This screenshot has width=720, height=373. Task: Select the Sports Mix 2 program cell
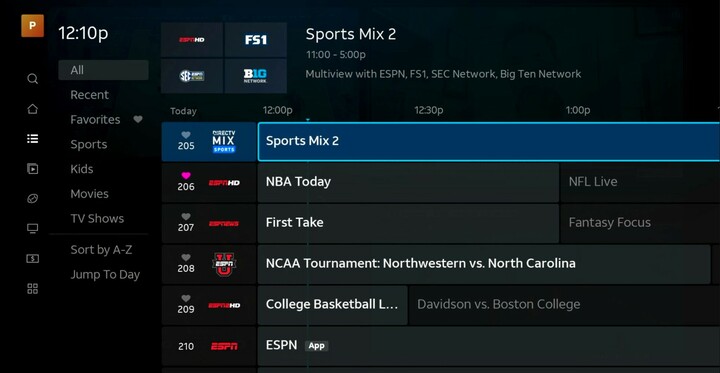pyautogui.click(x=489, y=141)
